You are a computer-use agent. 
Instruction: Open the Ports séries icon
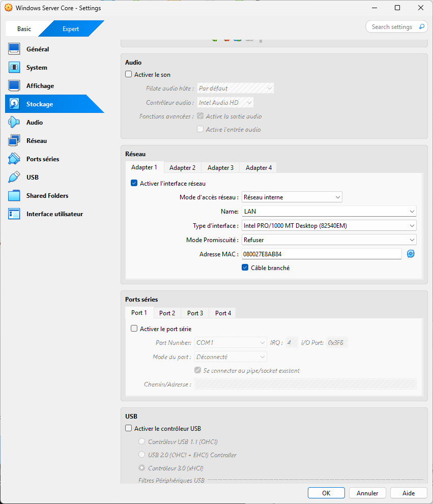click(14, 159)
